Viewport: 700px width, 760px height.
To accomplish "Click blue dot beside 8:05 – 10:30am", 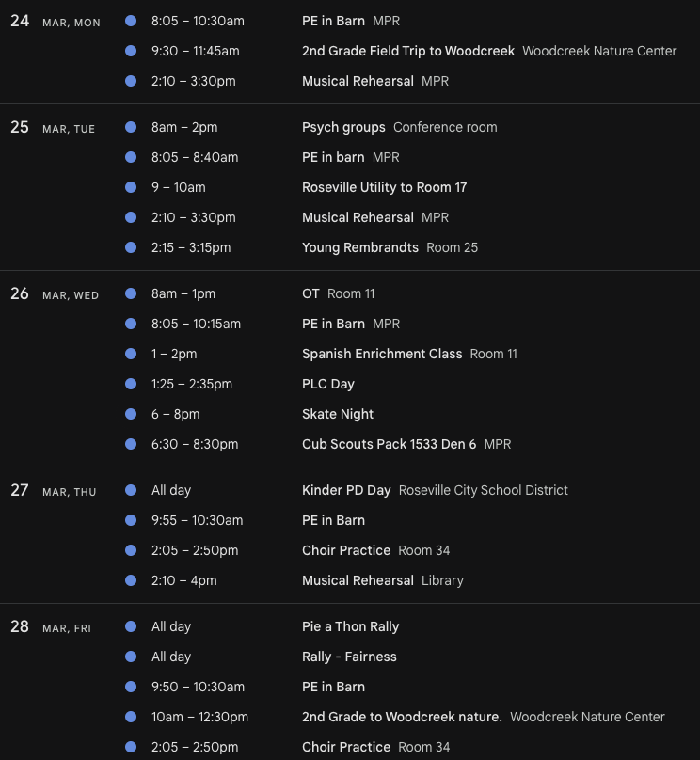I will (131, 21).
